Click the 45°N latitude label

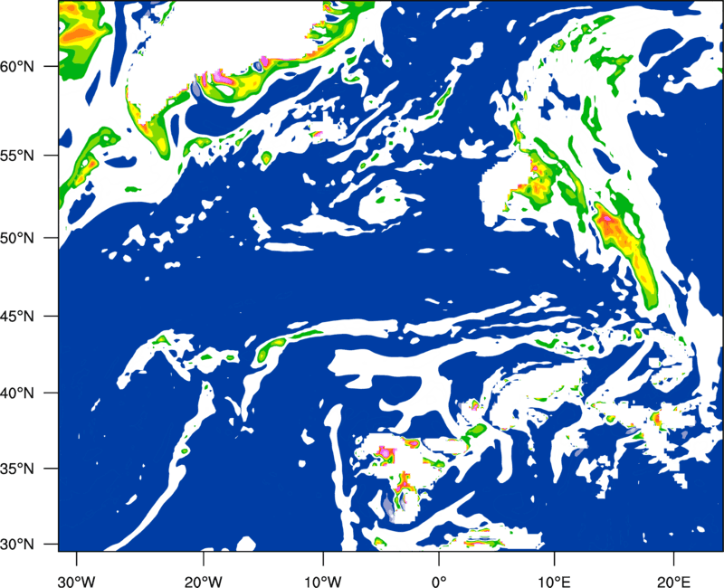click(x=17, y=317)
